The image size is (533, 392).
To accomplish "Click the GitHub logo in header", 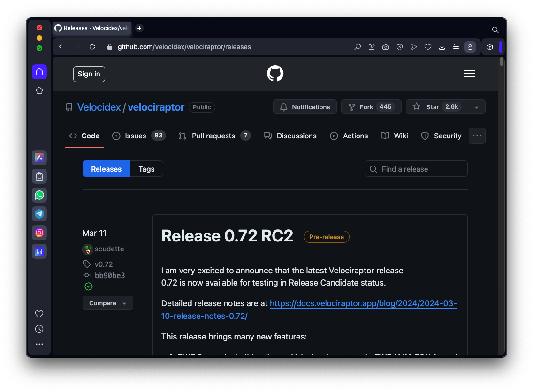I will coord(275,74).
